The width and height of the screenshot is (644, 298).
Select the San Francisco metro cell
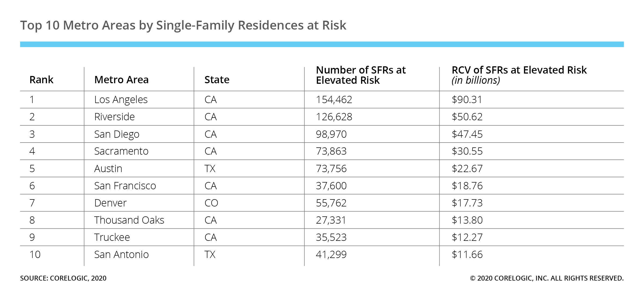pyautogui.click(x=125, y=186)
